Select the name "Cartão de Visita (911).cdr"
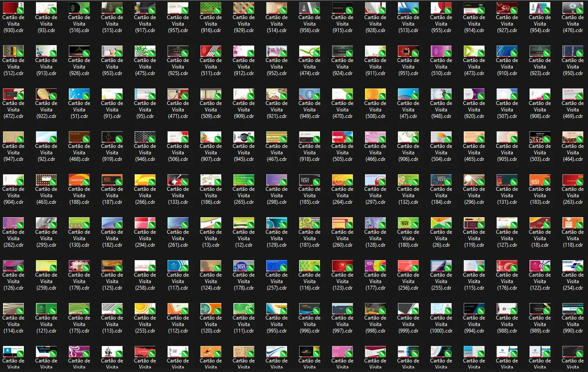Viewport: 588px width, 372px height. click(375, 67)
